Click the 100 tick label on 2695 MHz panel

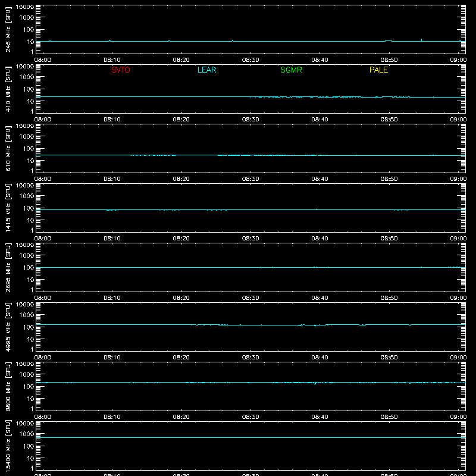(x=28, y=268)
